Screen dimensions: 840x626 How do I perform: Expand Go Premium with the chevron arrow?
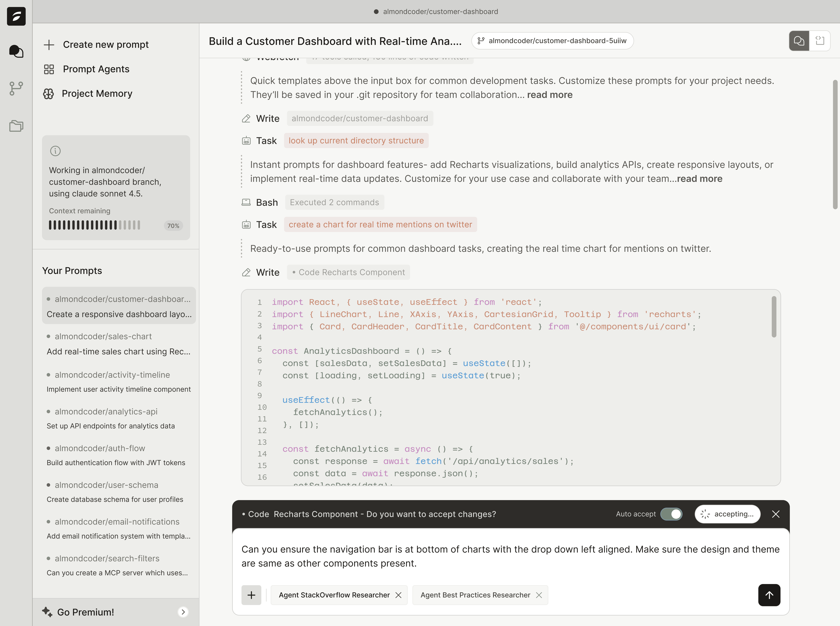coord(183,612)
